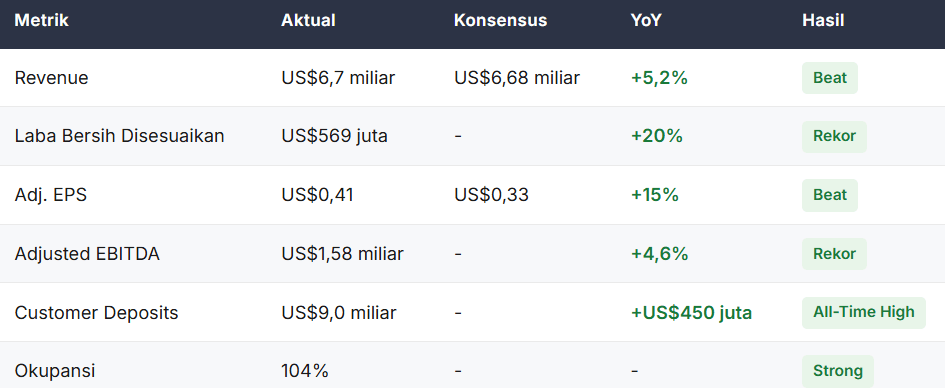Image resolution: width=945 pixels, height=388 pixels.
Task: Click the Strong badge in Okupansi row
Action: (838, 371)
